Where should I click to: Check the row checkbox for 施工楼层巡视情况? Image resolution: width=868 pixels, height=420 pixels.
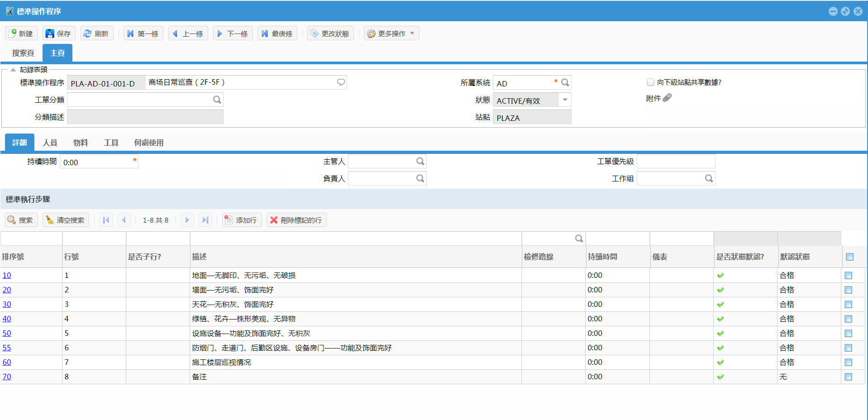click(849, 363)
